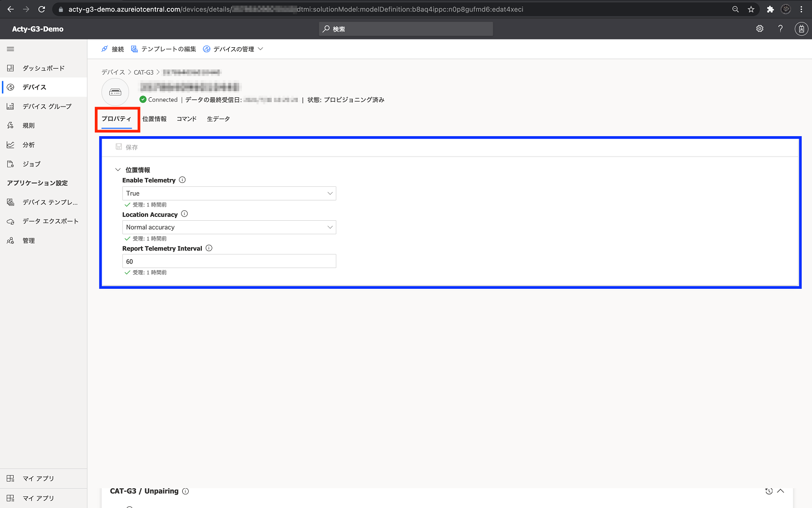Image resolution: width=812 pixels, height=508 pixels.
Task: Switch to the 生データ tab
Action: 218,119
